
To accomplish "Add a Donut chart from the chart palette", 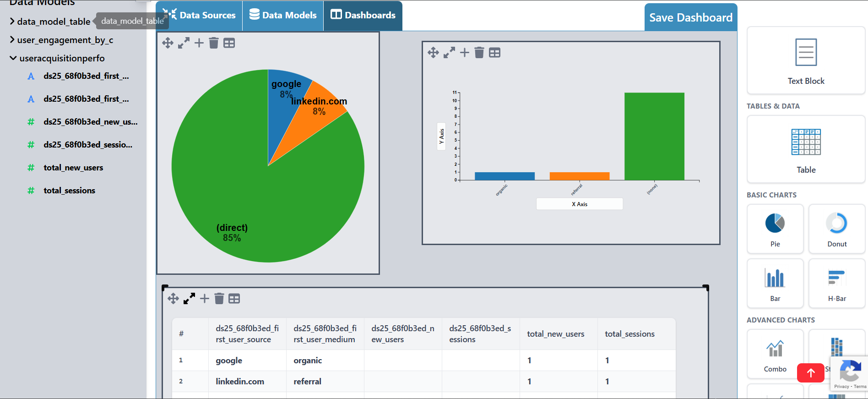I will [836, 229].
